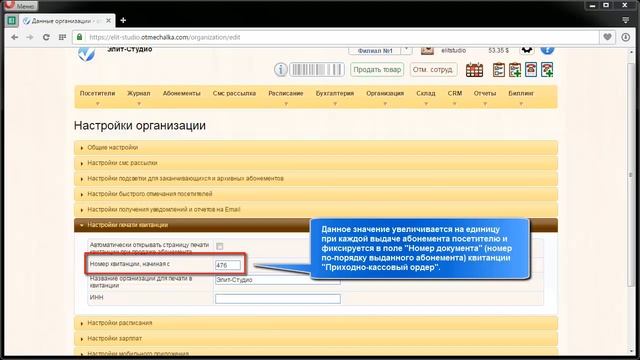Add new phone call icon
The height and width of the screenshot is (360, 640).
click(x=547, y=70)
